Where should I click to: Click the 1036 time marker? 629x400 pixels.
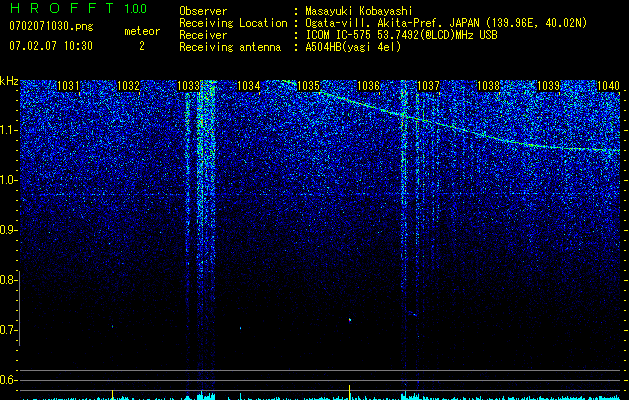coord(368,86)
